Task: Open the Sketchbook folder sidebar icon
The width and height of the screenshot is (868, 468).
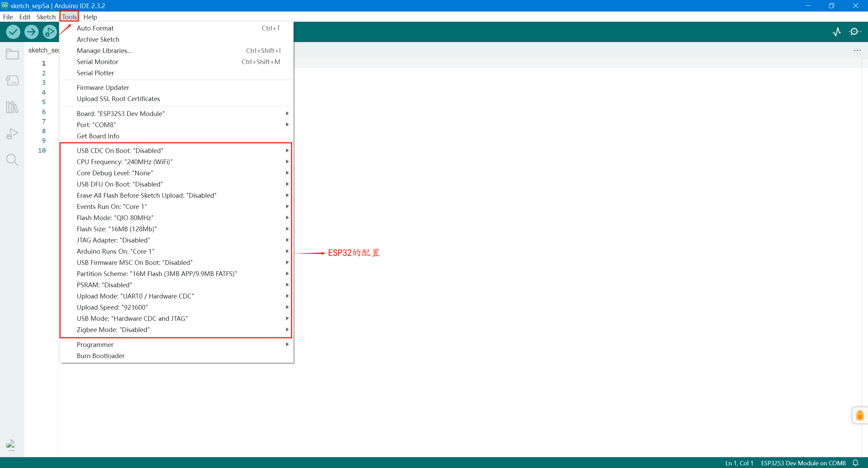Action: (12, 54)
